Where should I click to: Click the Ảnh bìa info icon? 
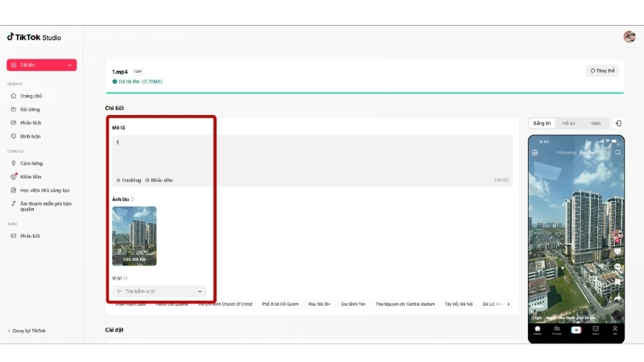[x=133, y=199]
